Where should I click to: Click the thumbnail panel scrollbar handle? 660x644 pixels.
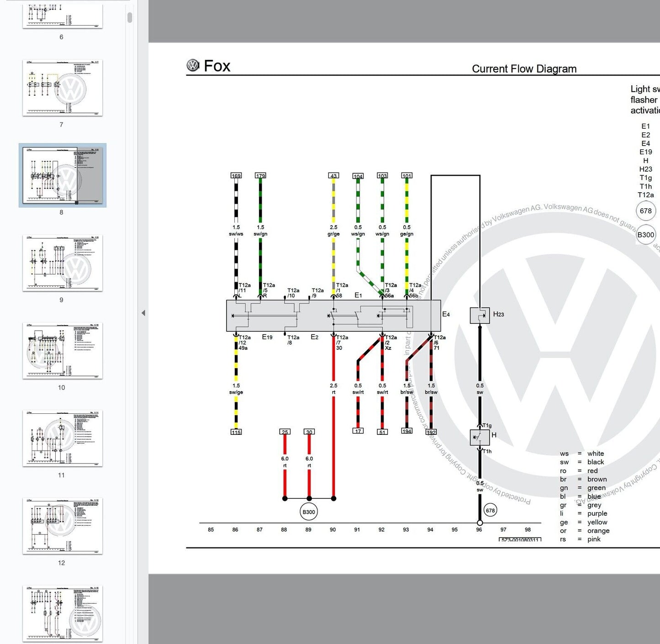pyautogui.click(x=130, y=17)
